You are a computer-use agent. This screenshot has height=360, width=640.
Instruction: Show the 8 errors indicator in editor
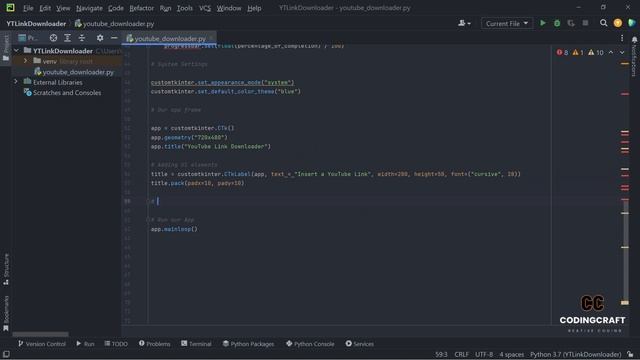pos(562,52)
